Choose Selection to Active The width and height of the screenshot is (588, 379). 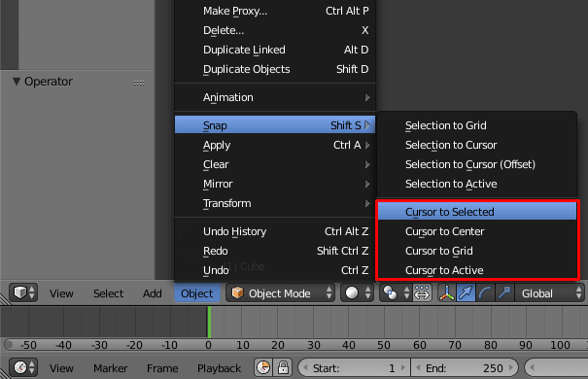pyautogui.click(x=477, y=184)
